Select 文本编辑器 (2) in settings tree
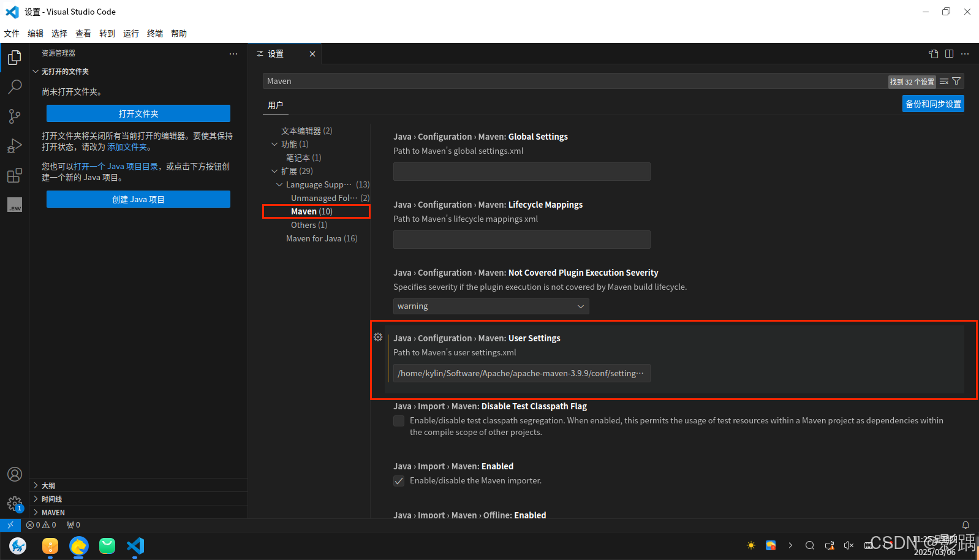This screenshot has width=979, height=560. click(x=306, y=131)
